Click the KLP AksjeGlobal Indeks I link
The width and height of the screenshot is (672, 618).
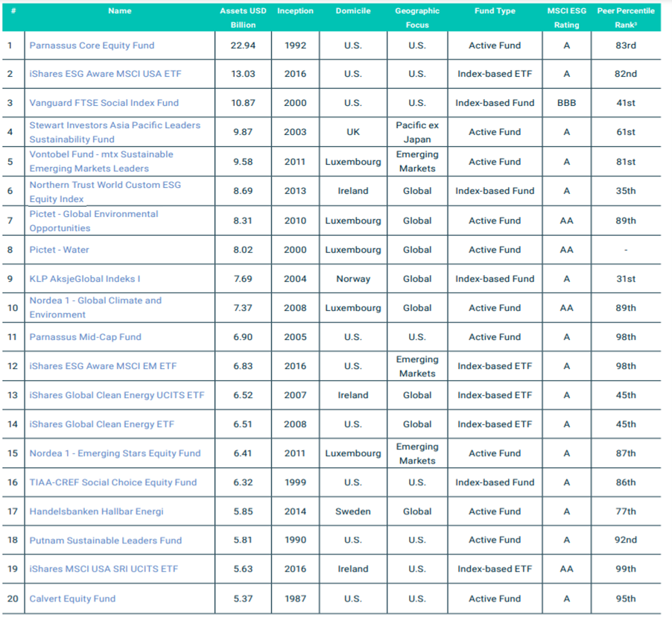click(85, 279)
